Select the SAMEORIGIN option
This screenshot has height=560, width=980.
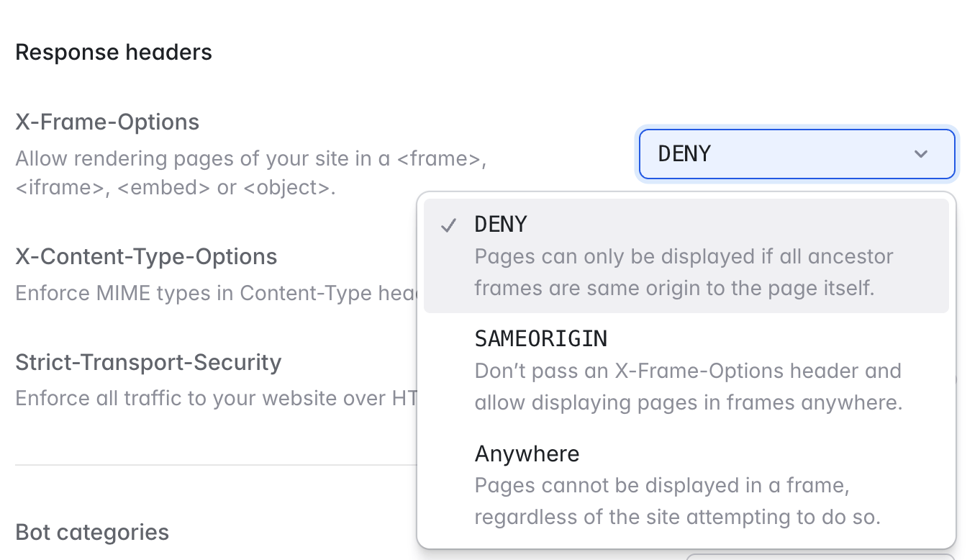tap(686, 370)
